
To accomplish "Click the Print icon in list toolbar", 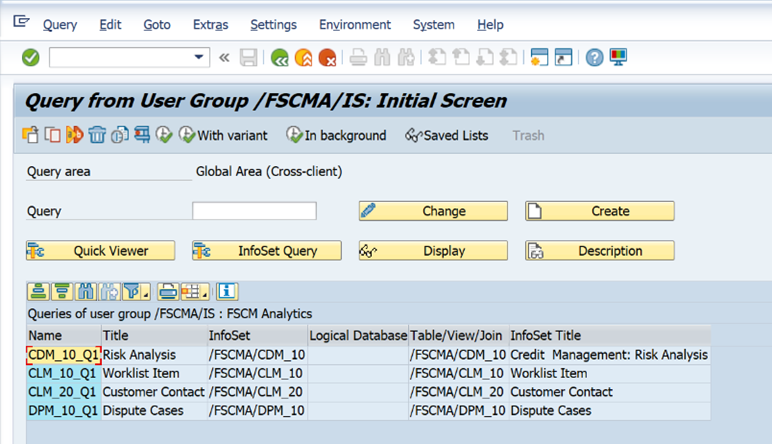I will click(168, 292).
